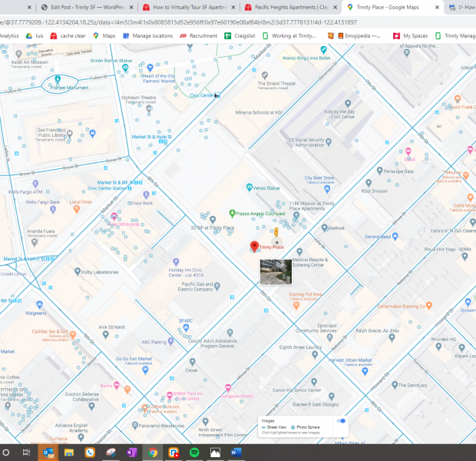Click the Windows Task View button
Image resolution: width=476 pixels, height=461 pixels.
[26, 453]
